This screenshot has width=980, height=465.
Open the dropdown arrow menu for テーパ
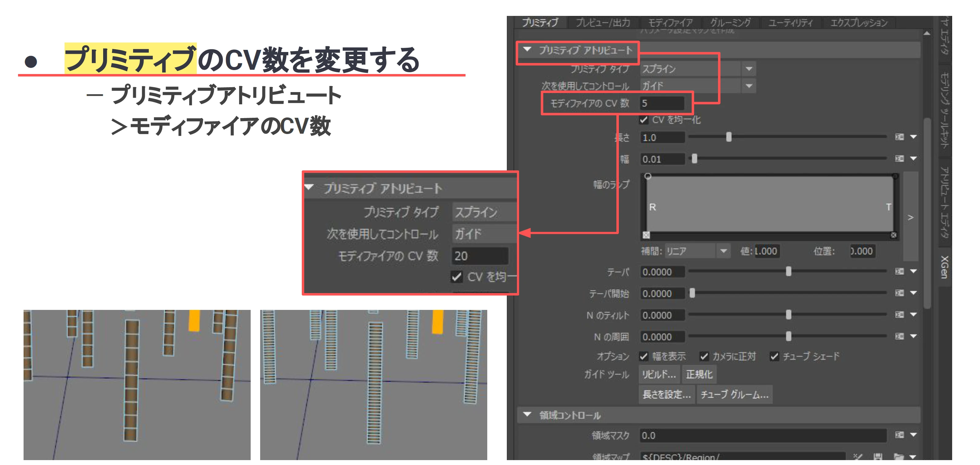point(913,271)
